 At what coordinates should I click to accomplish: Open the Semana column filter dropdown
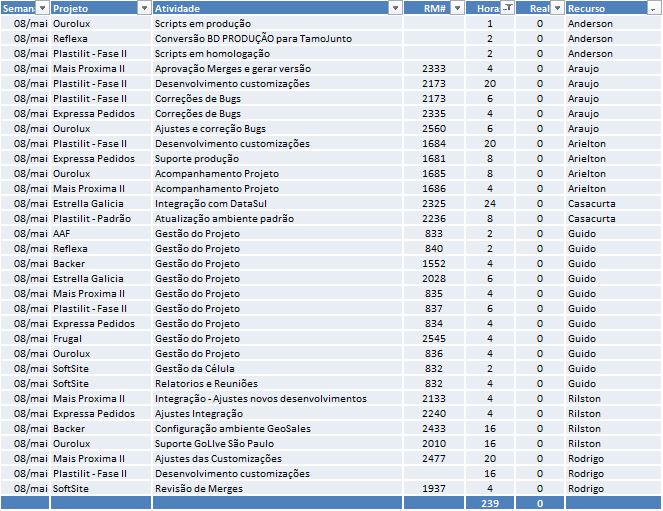click(42, 8)
